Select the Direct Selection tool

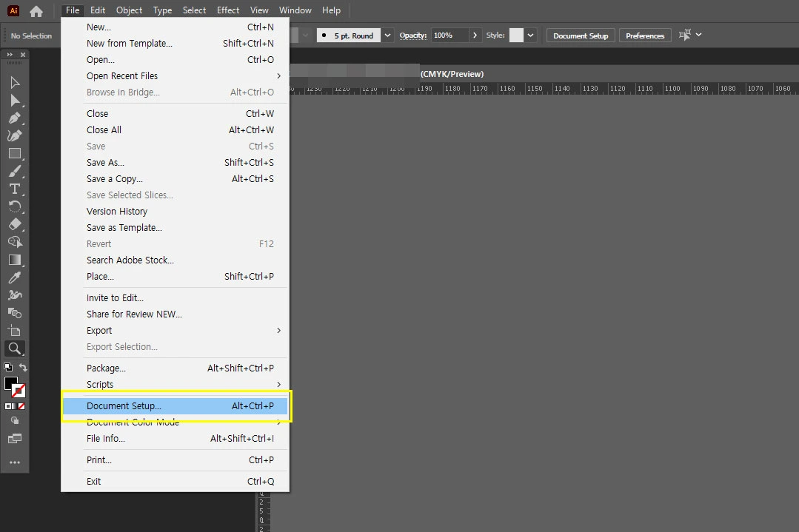15,101
